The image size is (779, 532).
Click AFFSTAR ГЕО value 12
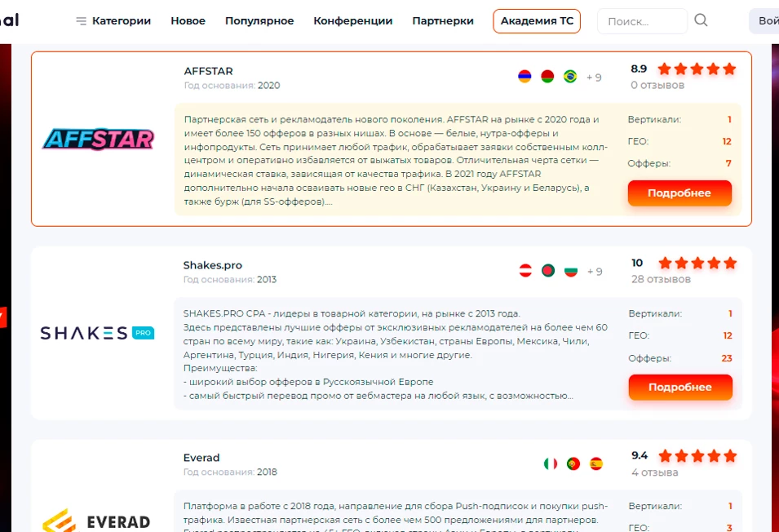pos(727,142)
